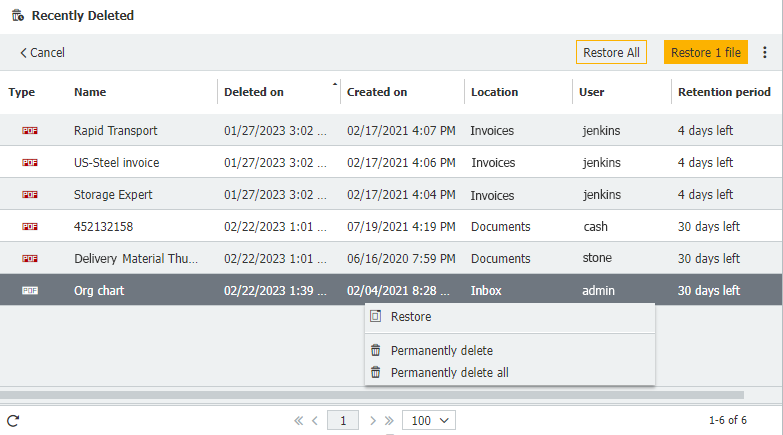Go to the first page arrow
Screen dimensions: 783x435
pyautogui.click(x=298, y=421)
